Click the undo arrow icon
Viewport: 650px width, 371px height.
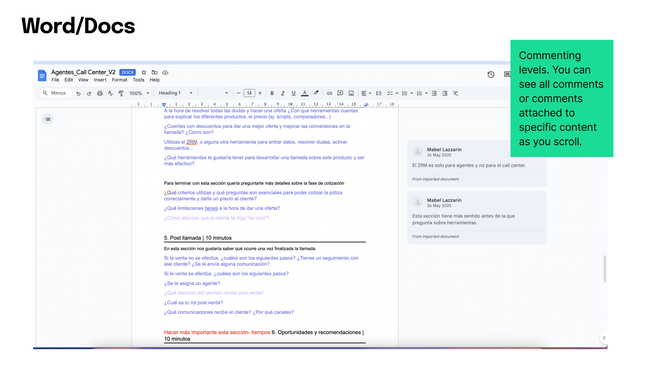tap(78, 94)
